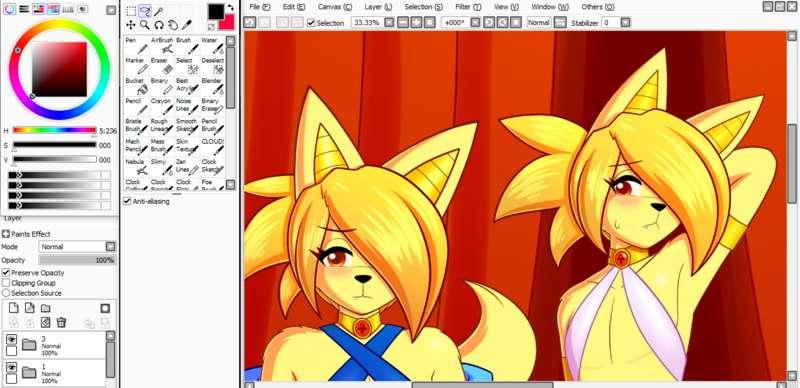Open the Stabilizer value dropdown

click(626, 22)
